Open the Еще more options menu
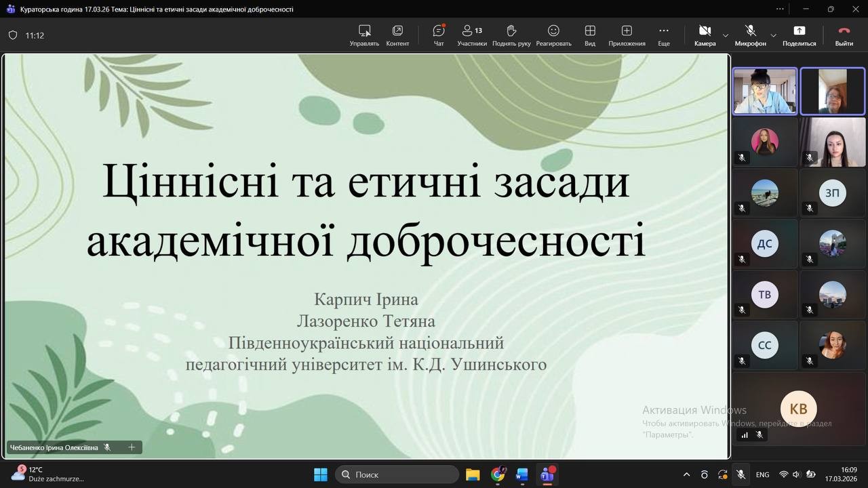 (663, 35)
